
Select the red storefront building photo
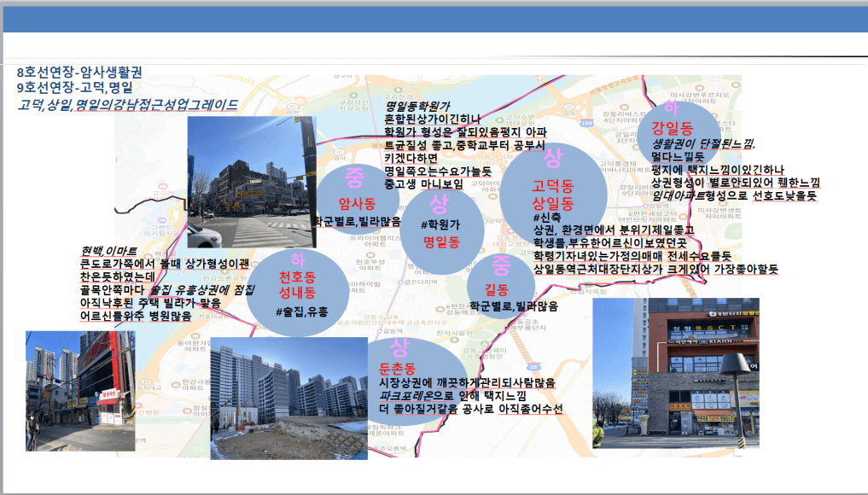(x=80, y=391)
